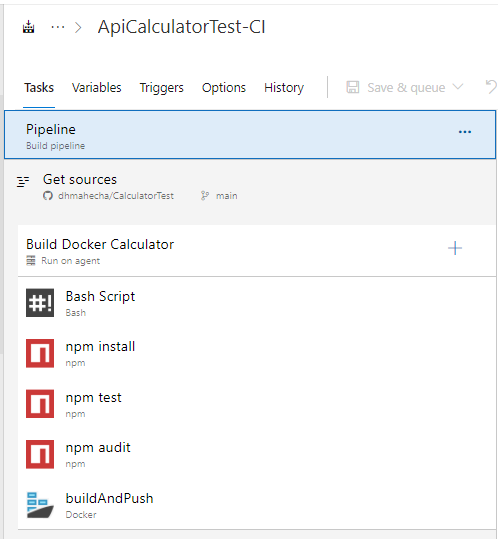Screen dimensions: 498x539
Task: Click the main branch label
Action: [x=226, y=196]
